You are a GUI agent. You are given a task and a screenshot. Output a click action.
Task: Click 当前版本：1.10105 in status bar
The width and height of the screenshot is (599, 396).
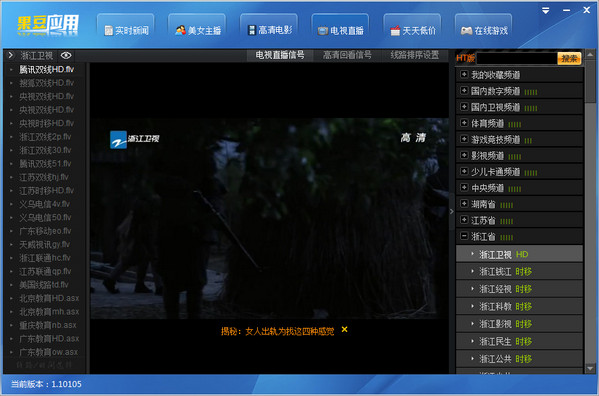(x=46, y=384)
